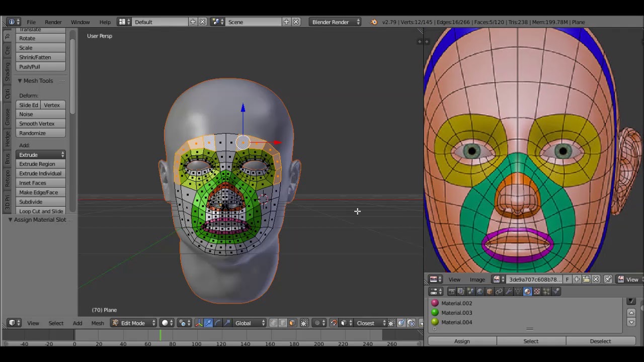The height and width of the screenshot is (362, 644).
Task: Click Inset Faces
Action: [41, 183]
